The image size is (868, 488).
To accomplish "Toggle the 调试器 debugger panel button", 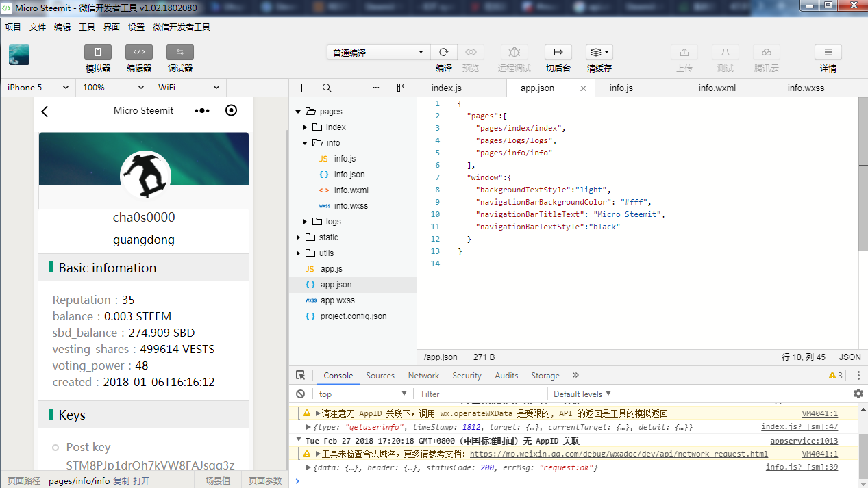I will pos(180,52).
